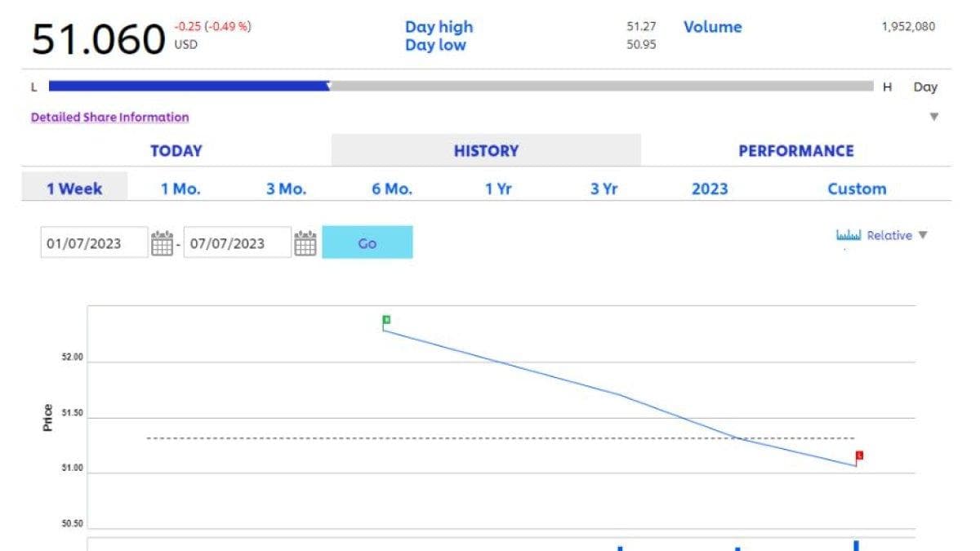980x551 pixels.
Task: Select the Custom date range
Action: click(857, 189)
